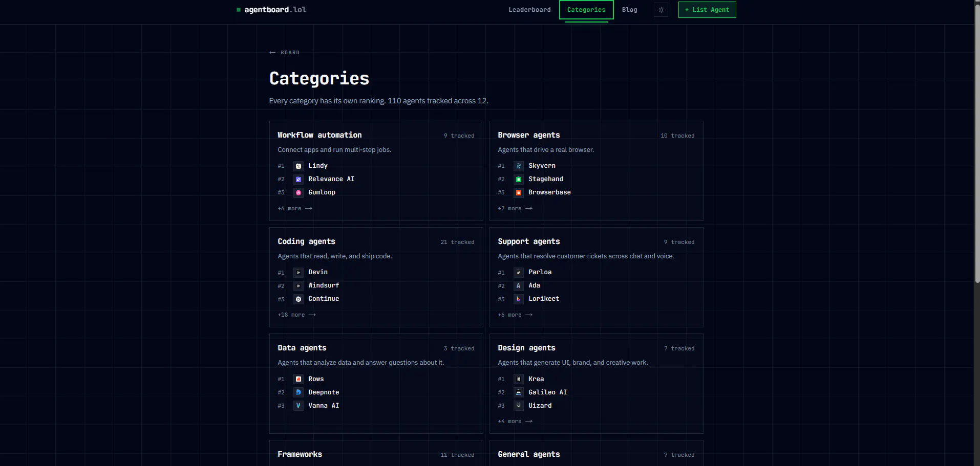
Task: Click the Devin logo icon
Action: pos(299,273)
